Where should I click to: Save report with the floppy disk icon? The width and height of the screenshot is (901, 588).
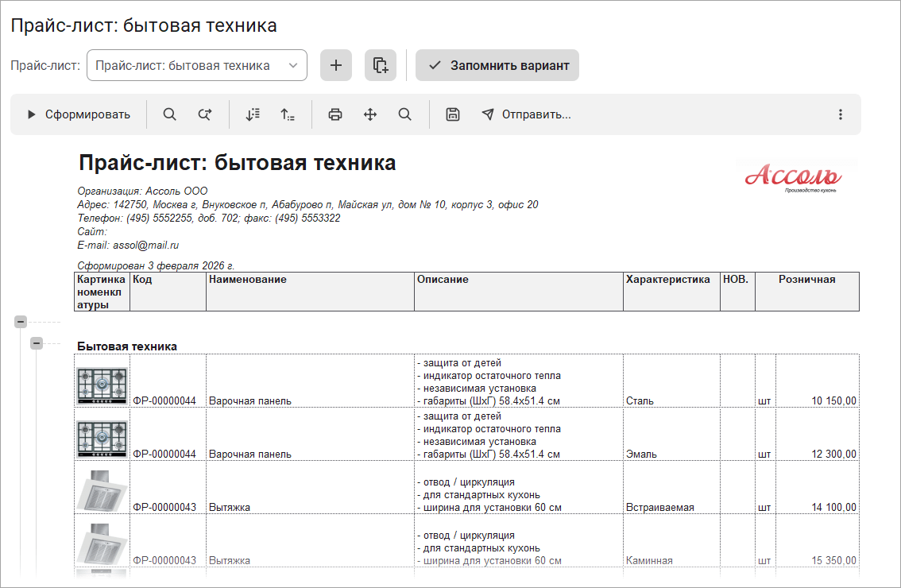coord(453,114)
